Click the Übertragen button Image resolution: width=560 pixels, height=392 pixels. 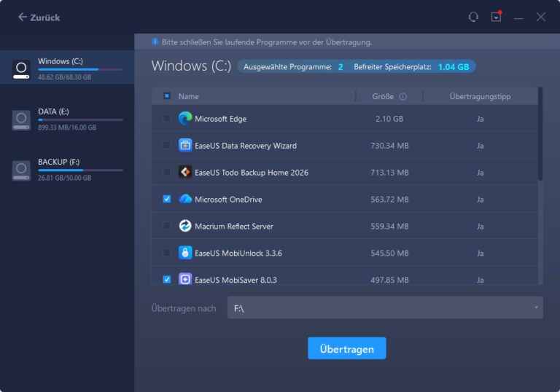[x=347, y=348]
